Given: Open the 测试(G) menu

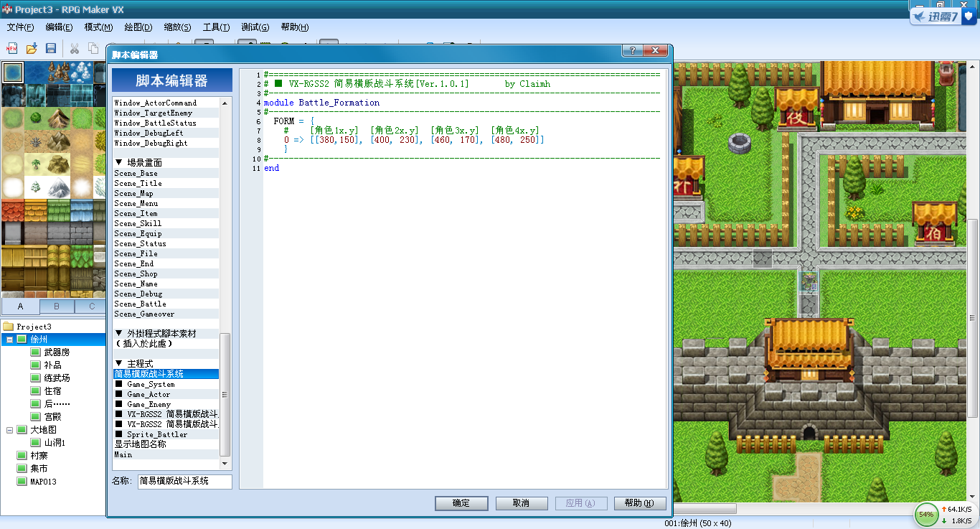Looking at the screenshot, I should [x=255, y=27].
